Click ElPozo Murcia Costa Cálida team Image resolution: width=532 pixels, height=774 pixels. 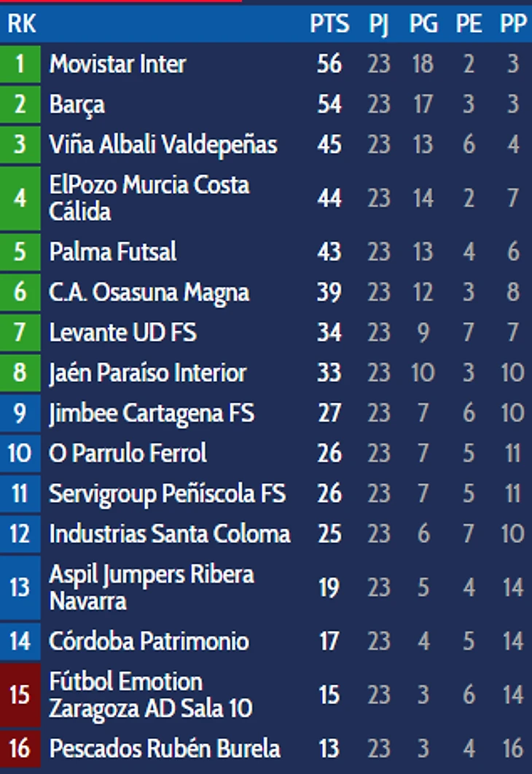tap(149, 198)
